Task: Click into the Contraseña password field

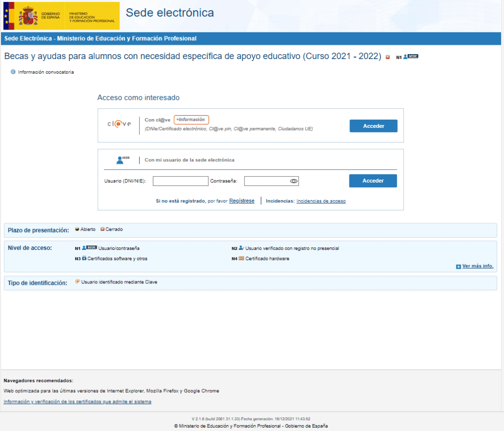Action: (x=266, y=182)
